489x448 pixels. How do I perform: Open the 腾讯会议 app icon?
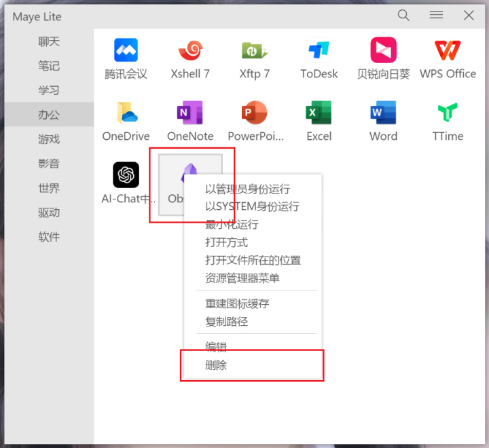126,50
